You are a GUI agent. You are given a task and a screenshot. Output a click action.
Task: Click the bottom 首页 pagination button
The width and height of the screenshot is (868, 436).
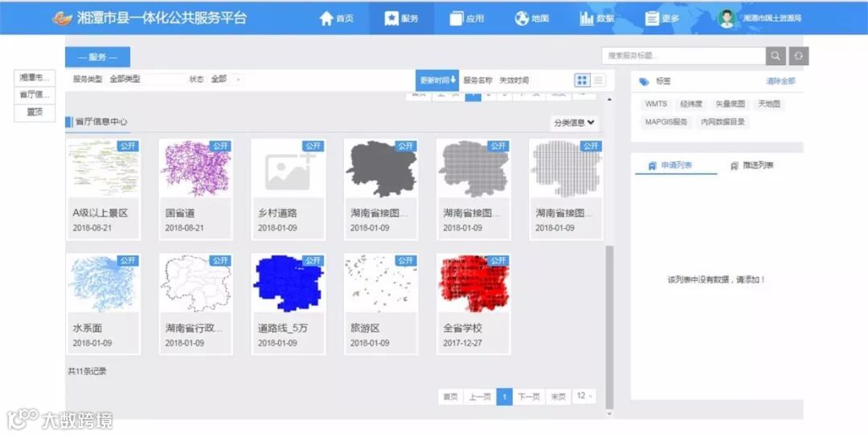click(451, 397)
